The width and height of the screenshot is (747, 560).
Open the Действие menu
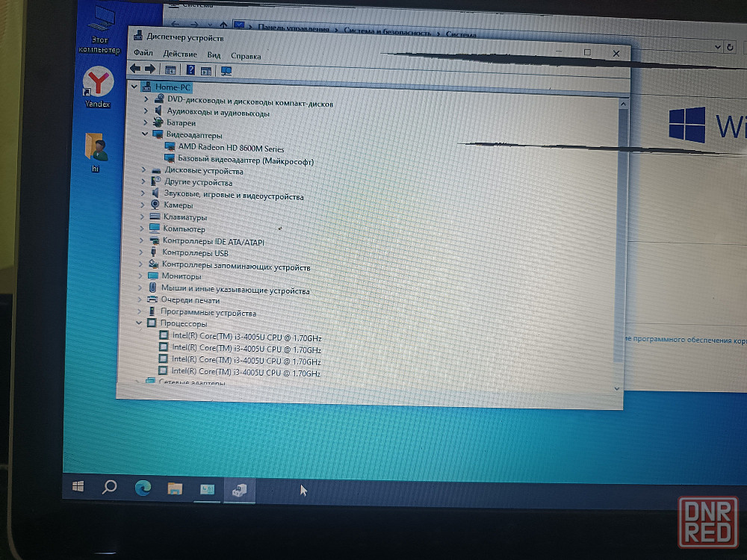tap(180, 55)
